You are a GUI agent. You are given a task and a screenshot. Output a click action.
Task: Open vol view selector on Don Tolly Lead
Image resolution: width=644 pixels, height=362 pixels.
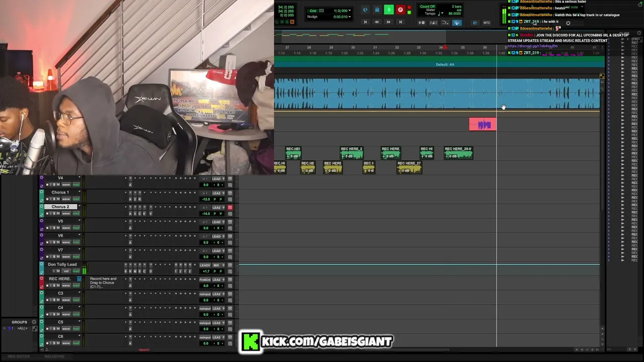[x=66, y=271]
